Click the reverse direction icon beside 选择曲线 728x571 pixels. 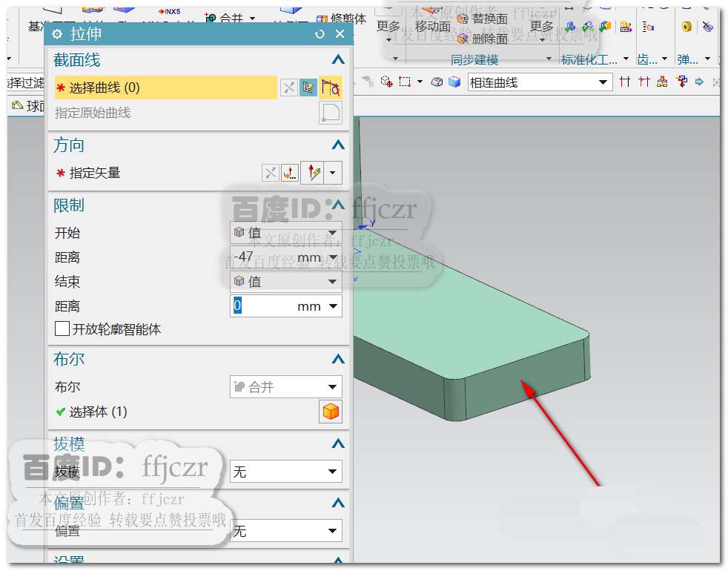tap(288, 88)
